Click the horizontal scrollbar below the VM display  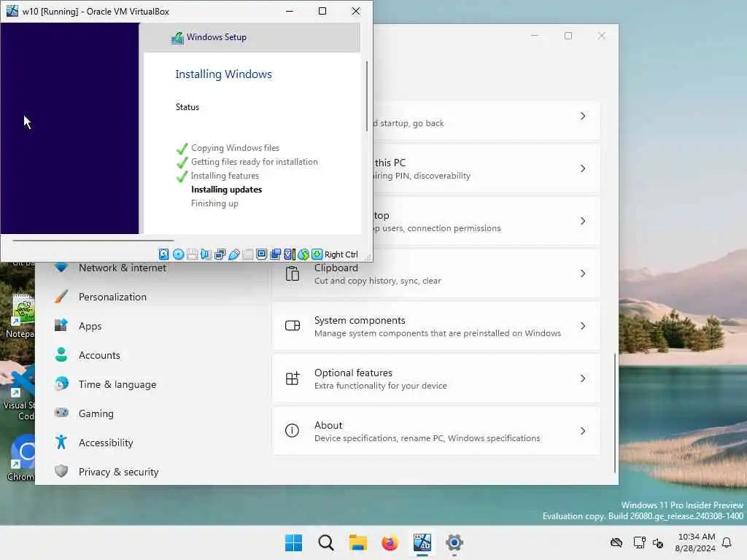(93, 241)
